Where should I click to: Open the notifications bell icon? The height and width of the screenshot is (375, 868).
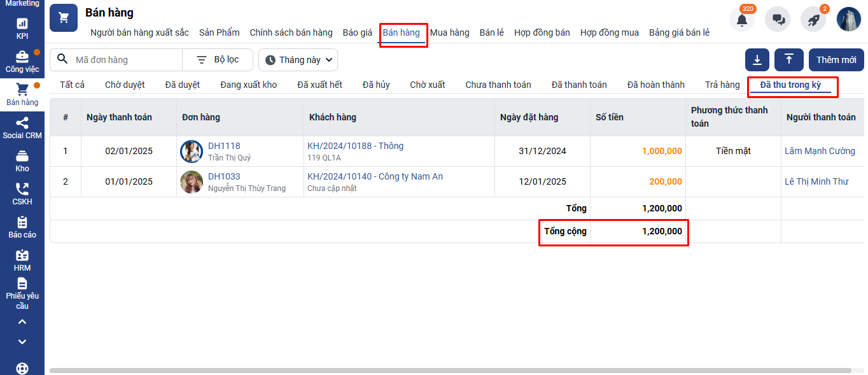(x=741, y=20)
